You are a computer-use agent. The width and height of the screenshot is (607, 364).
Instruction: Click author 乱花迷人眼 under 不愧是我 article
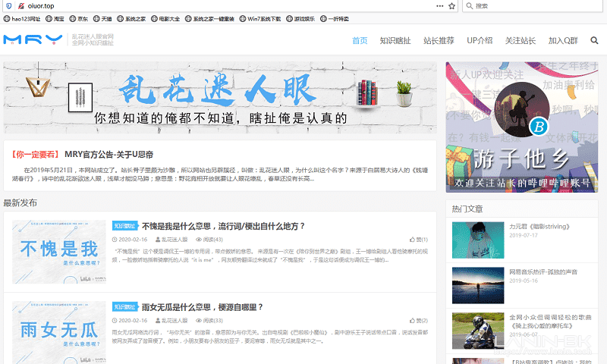(171, 240)
